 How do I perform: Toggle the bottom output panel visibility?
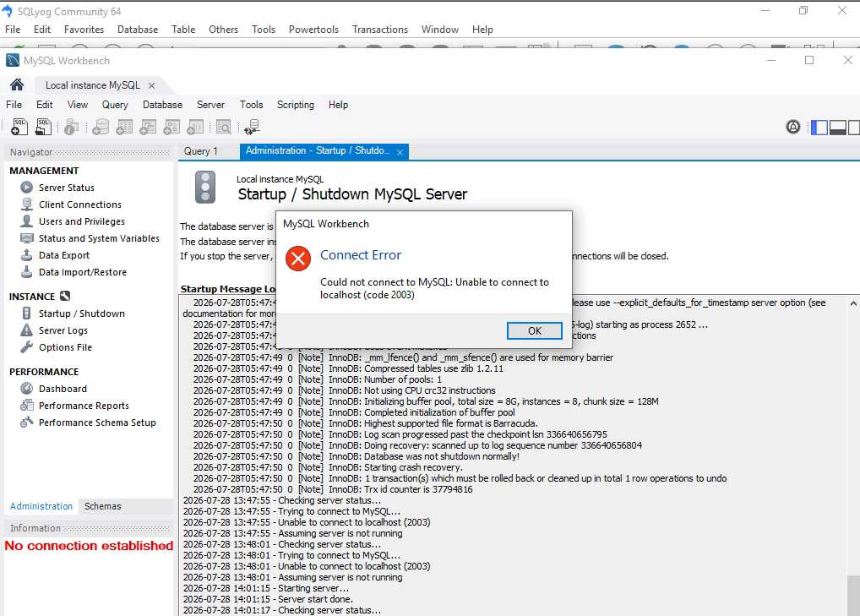(837, 128)
